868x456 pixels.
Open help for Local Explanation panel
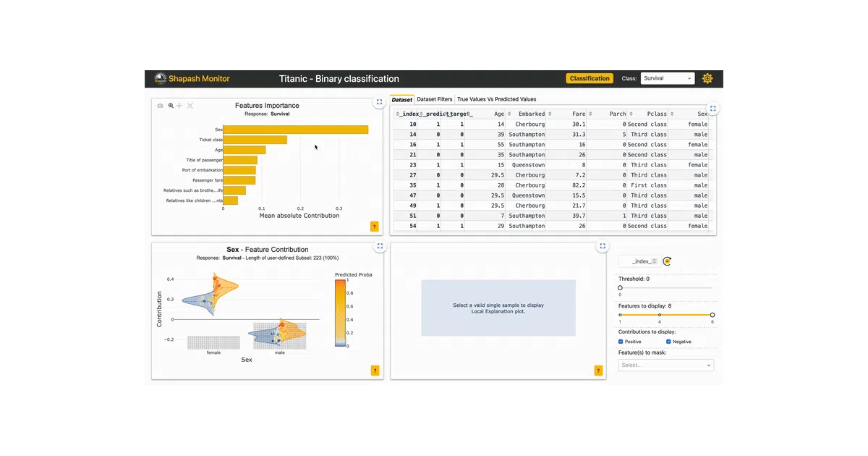point(598,371)
